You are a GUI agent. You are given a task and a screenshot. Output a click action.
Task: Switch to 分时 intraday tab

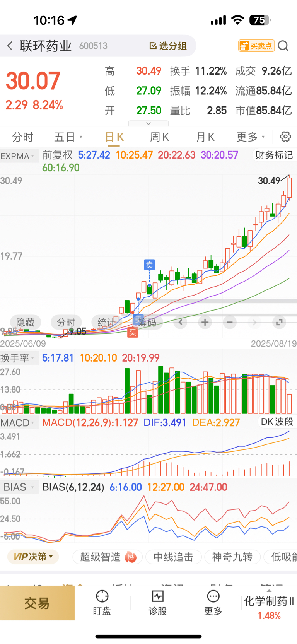23,137
